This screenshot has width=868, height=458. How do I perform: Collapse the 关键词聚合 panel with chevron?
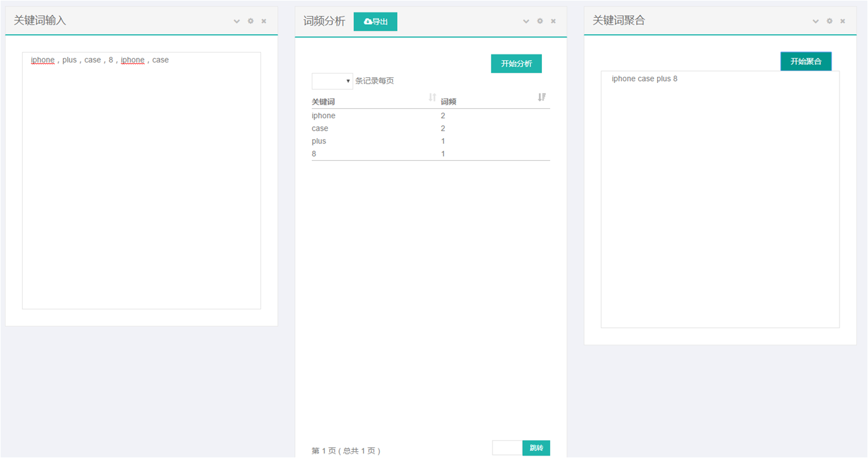(815, 21)
